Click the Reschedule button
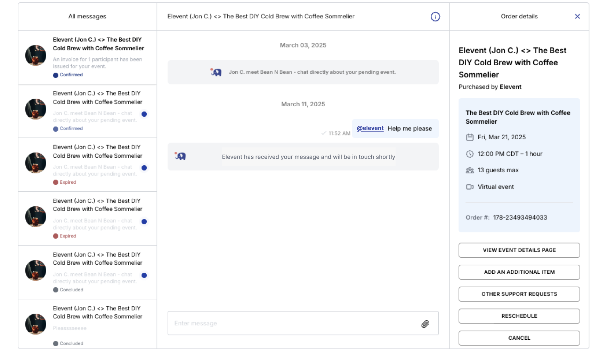Screen dimensions: 608x364 [519, 316]
